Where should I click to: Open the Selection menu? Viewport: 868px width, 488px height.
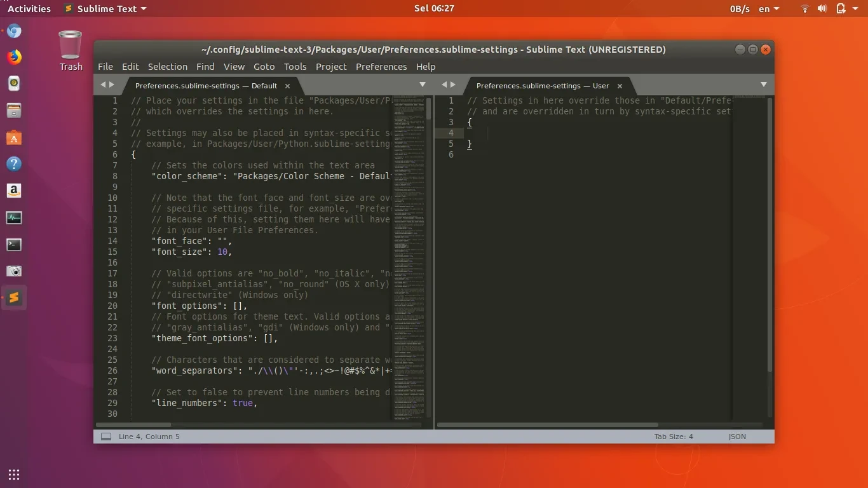pos(168,67)
